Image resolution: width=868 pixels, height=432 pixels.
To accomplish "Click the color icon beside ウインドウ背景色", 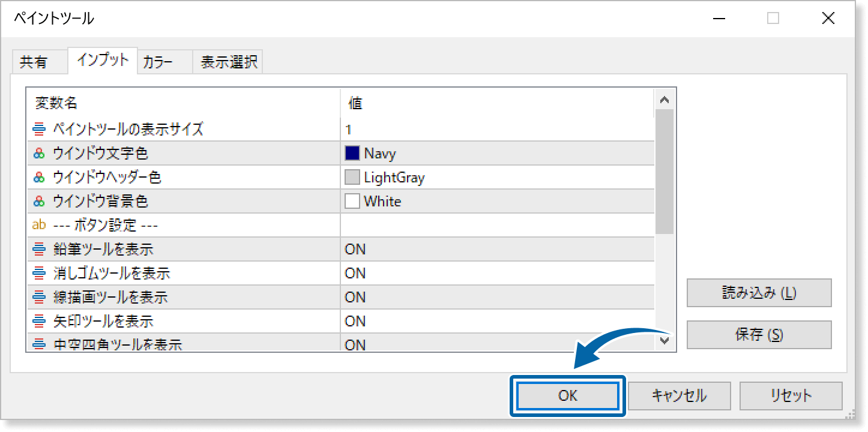I will [x=39, y=202].
